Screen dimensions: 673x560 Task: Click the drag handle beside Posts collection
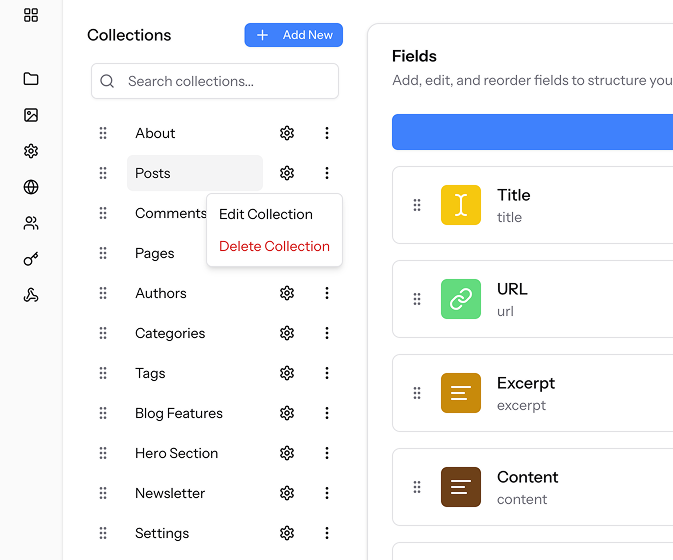coord(103,173)
